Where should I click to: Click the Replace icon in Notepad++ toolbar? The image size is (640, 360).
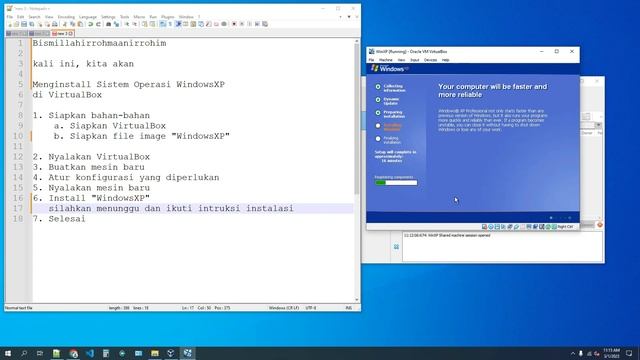tap(116, 24)
